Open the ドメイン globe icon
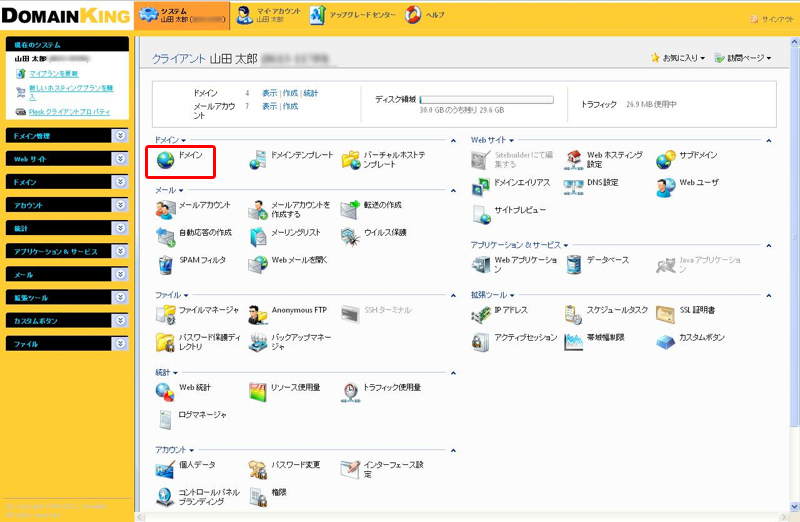Screen dimensions: 800x522 pyautogui.click(x=165, y=160)
